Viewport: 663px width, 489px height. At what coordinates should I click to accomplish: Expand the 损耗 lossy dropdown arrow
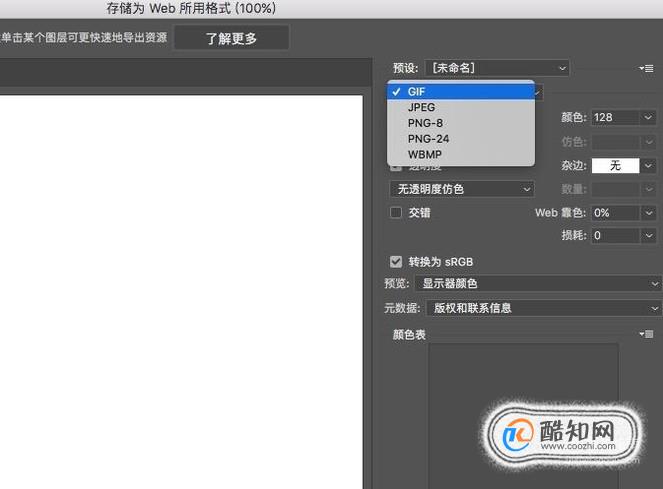coord(648,235)
